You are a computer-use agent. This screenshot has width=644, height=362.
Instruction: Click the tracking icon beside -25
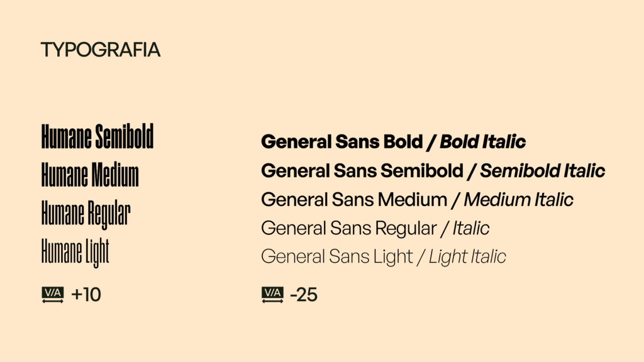click(x=272, y=294)
